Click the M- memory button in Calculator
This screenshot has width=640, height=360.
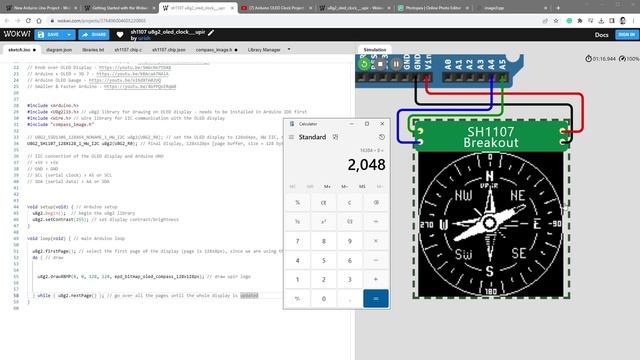coord(345,187)
